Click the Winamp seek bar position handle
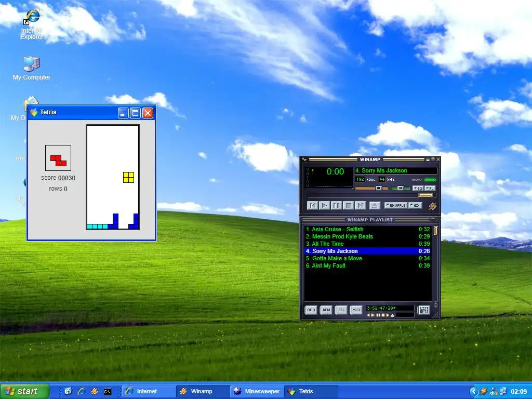532x399 pixels. pos(425,195)
